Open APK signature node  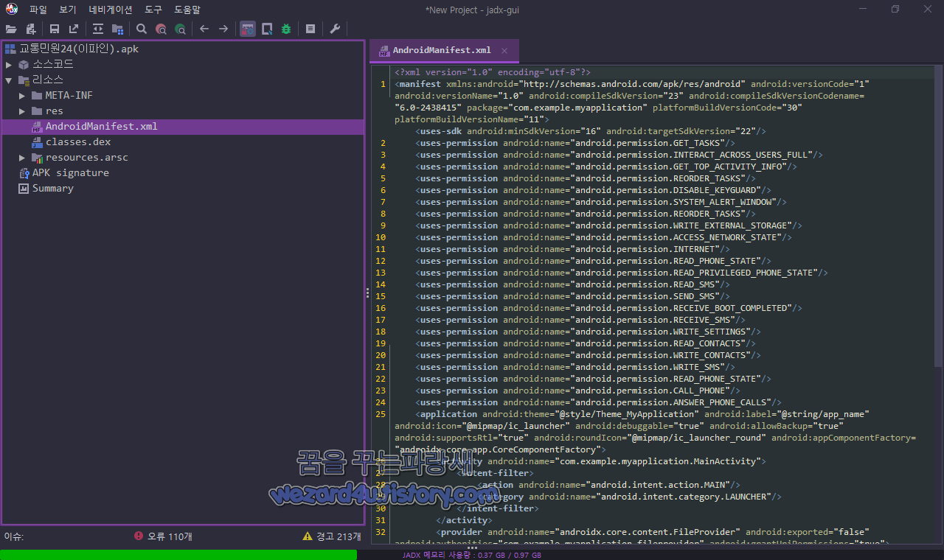point(70,172)
